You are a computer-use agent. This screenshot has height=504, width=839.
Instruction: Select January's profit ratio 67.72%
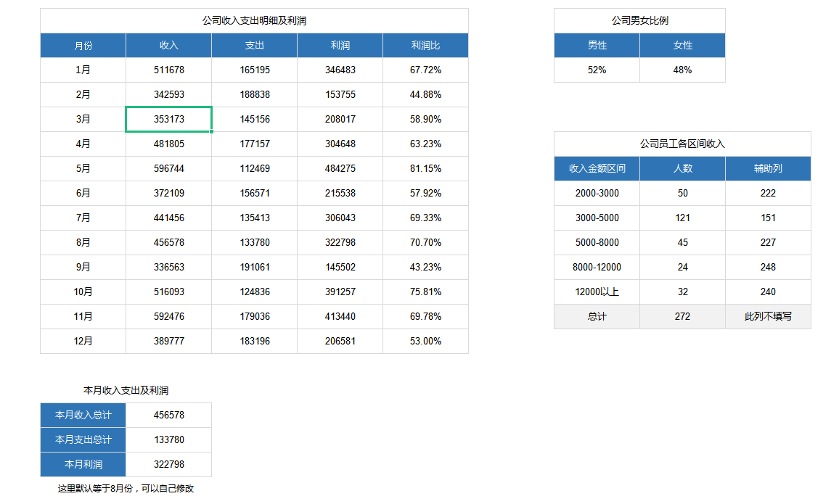point(425,70)
